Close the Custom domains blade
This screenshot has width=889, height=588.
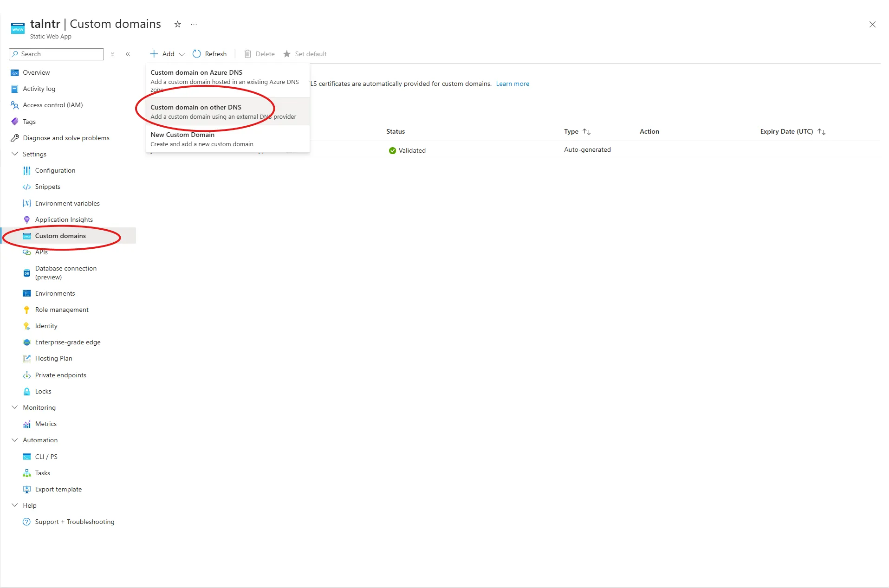(872, 25)
